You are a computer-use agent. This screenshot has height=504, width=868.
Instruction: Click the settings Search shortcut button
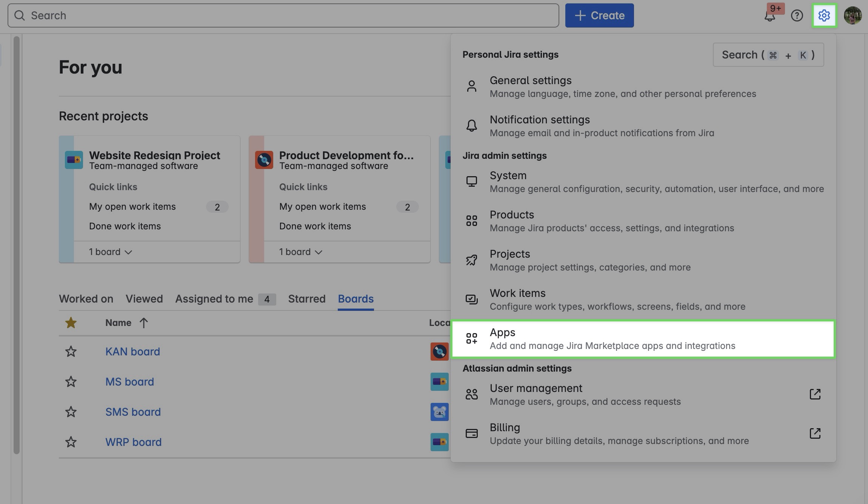coord(768,55)
